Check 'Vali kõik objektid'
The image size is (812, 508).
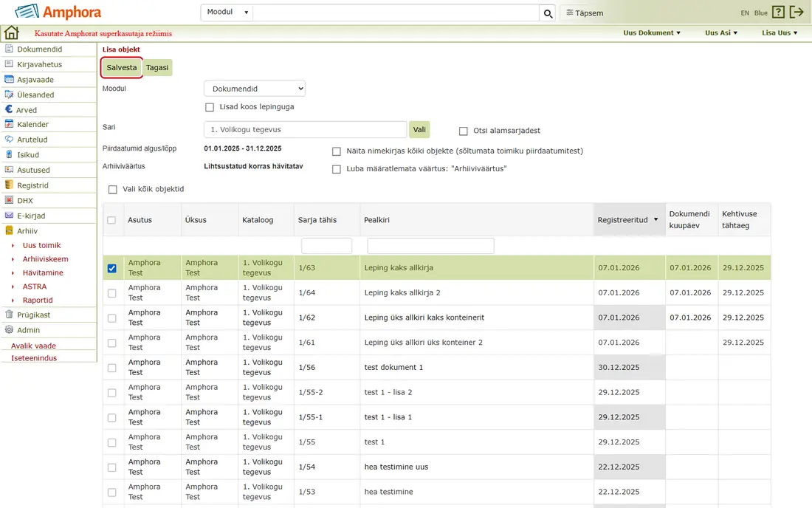click(x=113, y=190)
